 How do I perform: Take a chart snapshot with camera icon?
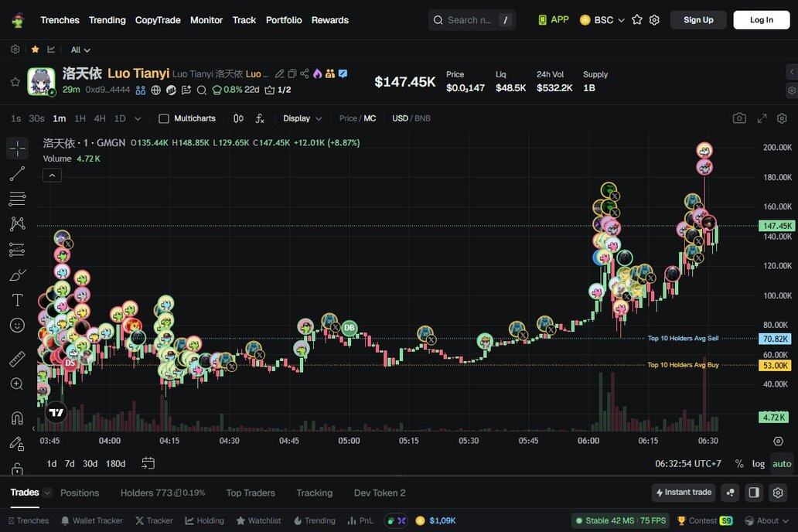(x=739, y=118)
